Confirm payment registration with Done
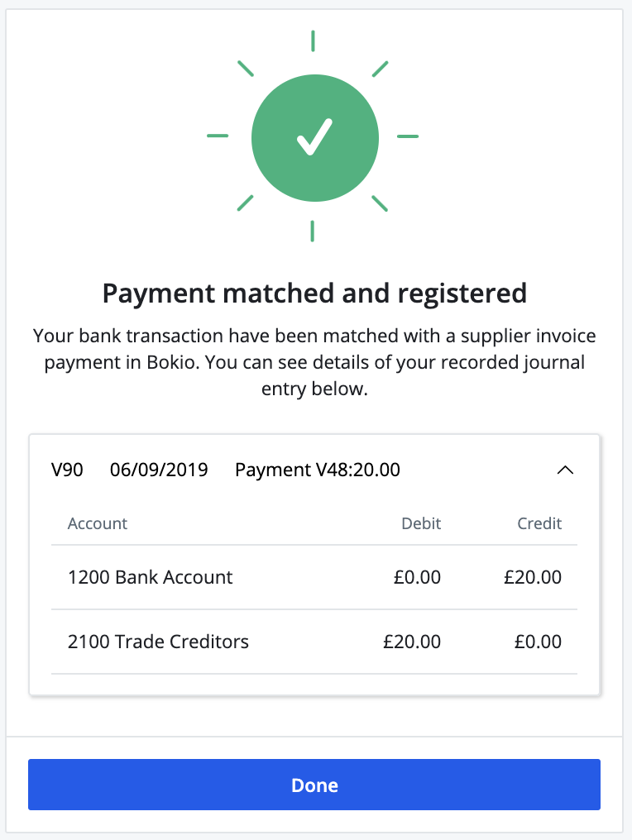Viewport: 632px width, 840px height. (314, 785)
